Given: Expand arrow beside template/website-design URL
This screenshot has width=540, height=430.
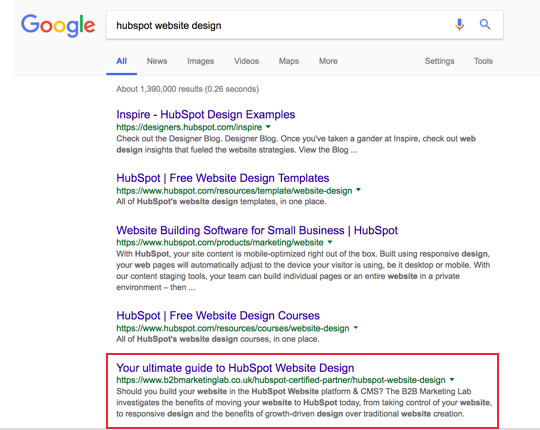Looking at the screenshot, I should pyautogui.click(x=358, y=190).
